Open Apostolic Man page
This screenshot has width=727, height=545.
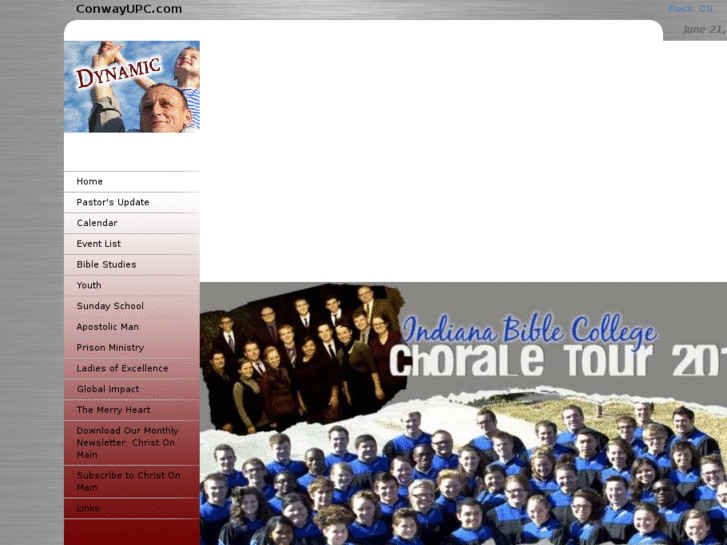[x=132, y=327]
